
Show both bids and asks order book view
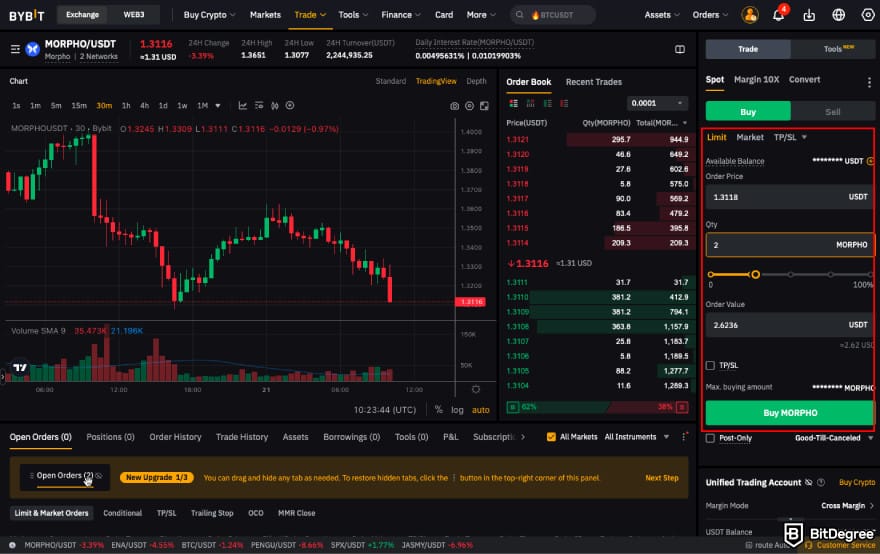[x=514, y=103]
